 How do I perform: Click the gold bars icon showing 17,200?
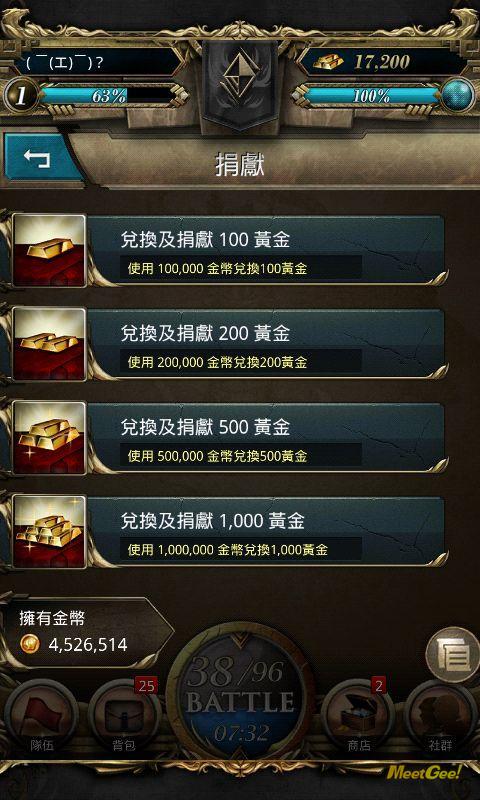click(328, 62)
